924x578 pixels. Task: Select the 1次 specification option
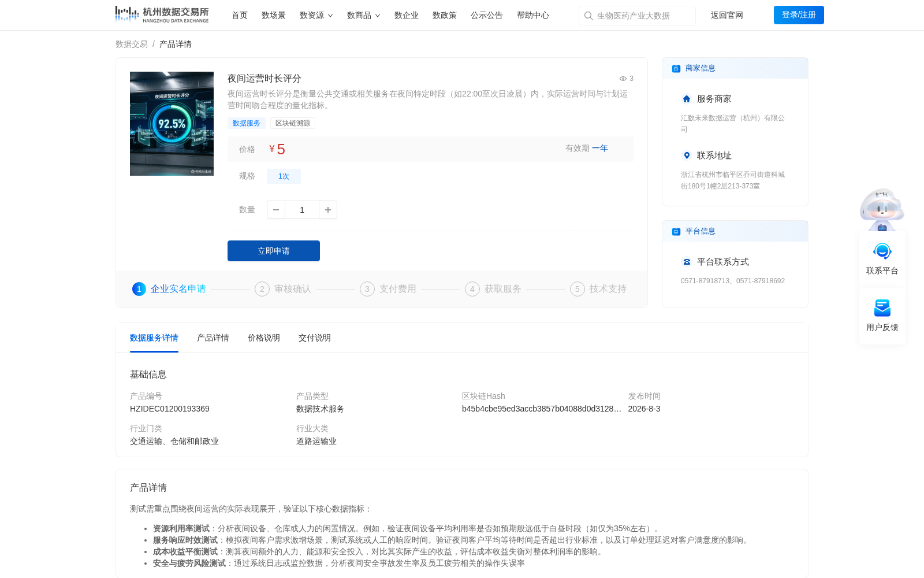click(284, 176)
